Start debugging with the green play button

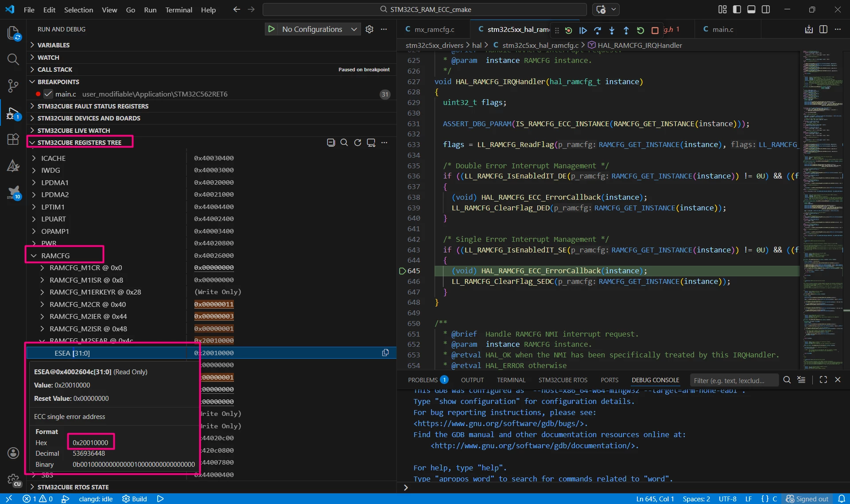271,29
